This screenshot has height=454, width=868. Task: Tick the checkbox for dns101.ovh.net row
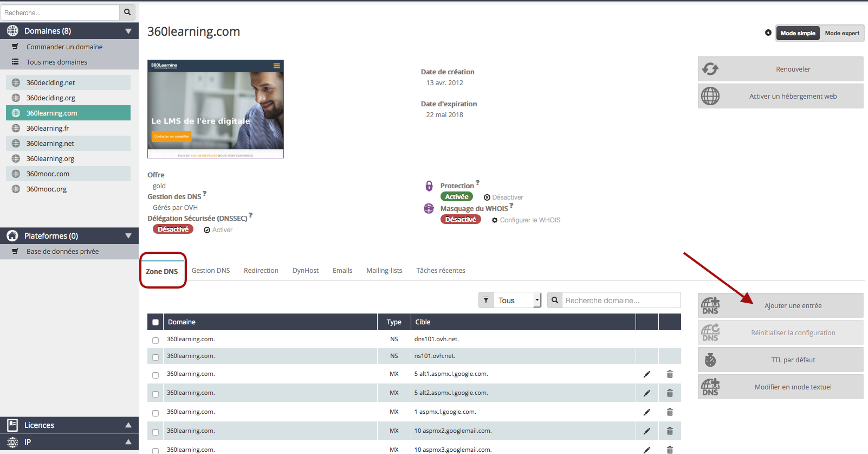[156, 341]
